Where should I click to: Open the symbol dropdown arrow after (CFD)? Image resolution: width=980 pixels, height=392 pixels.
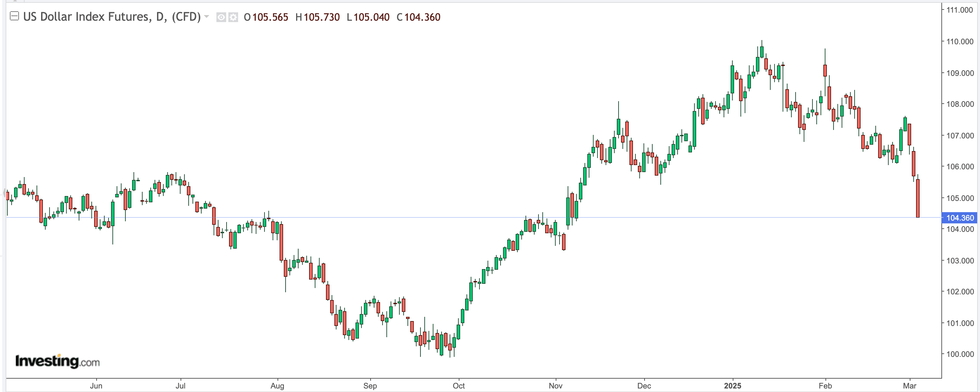click(206, 18)
